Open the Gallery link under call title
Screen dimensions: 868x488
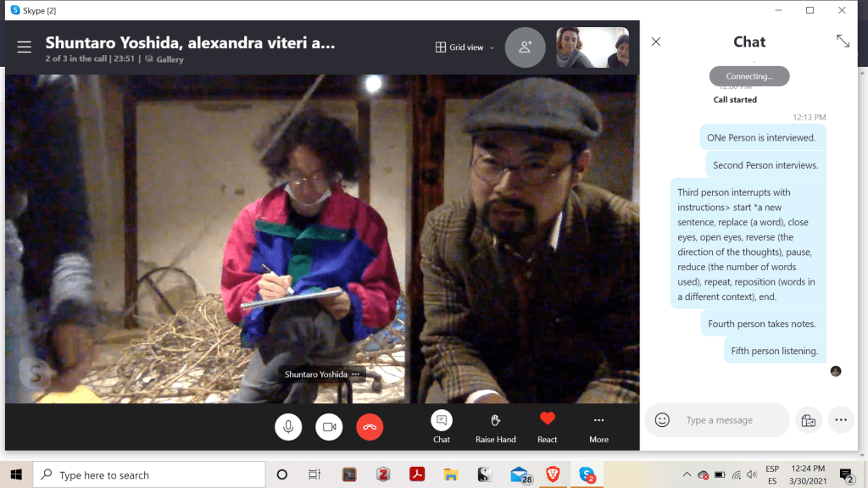point(169,60)
